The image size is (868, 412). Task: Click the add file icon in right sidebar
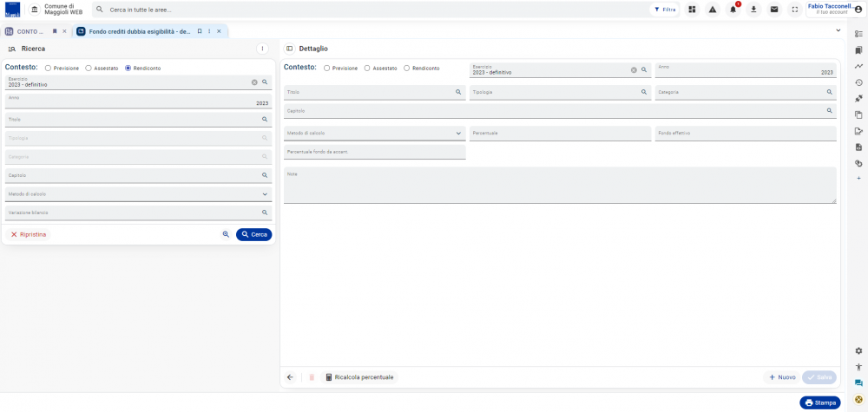[858, 147]
